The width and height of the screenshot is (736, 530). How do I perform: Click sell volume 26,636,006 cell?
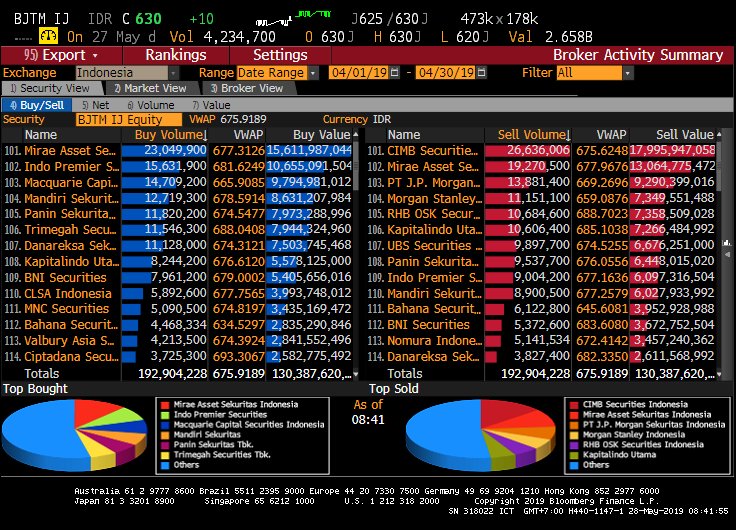(x=528, y=150)
